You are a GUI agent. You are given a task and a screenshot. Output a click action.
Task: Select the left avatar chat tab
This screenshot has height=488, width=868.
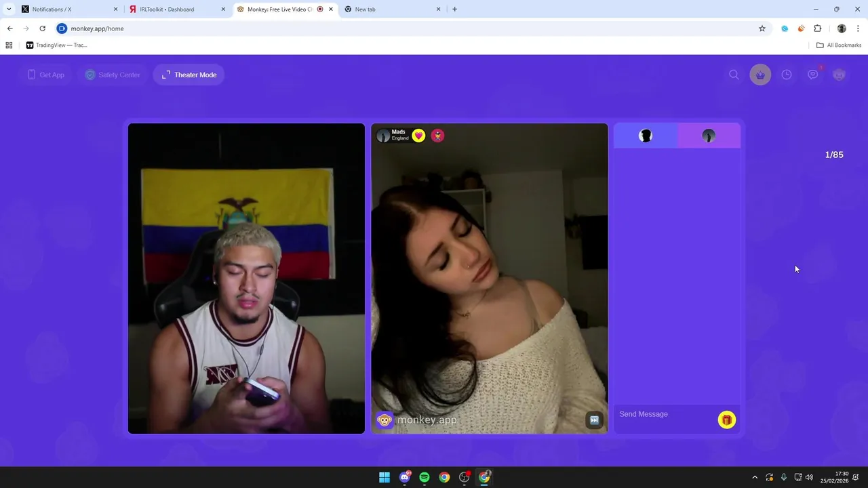646,136
